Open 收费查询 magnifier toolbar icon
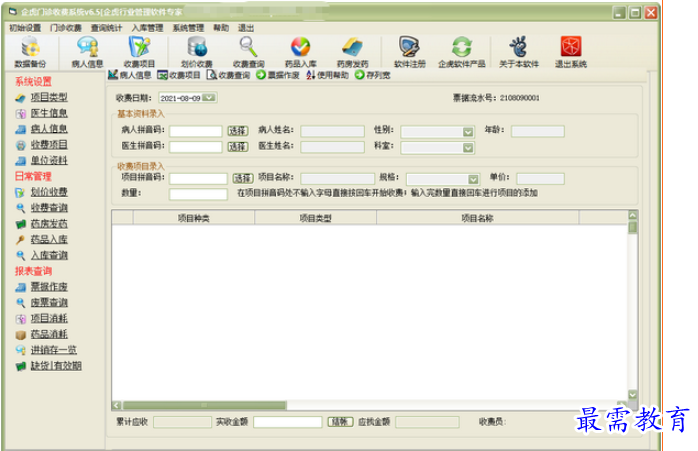This screenshot has width=698, height=451. [248, 52]
